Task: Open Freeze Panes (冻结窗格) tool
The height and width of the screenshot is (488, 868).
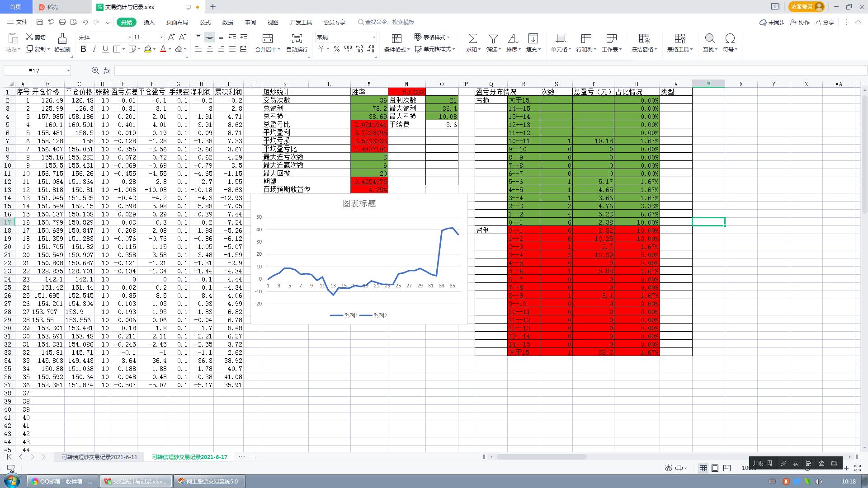Action: (x=644, y=42)
